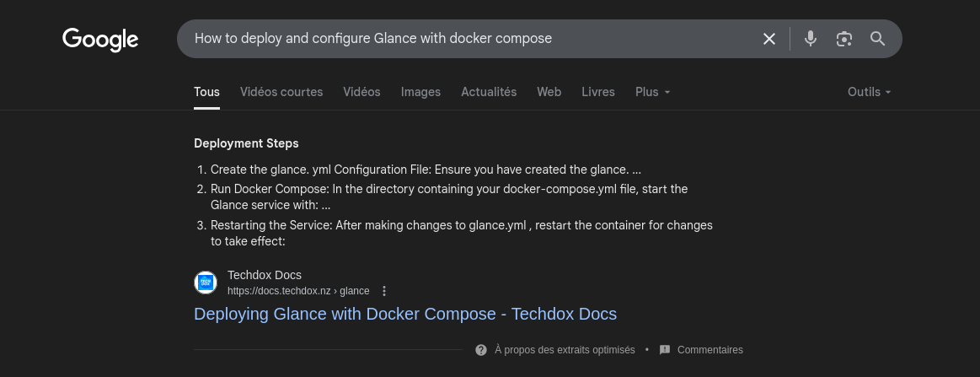980x377 pixels.
Task: Click À propos des extraits optimisés
Action: pyautogui.click(x=565, y=349)
